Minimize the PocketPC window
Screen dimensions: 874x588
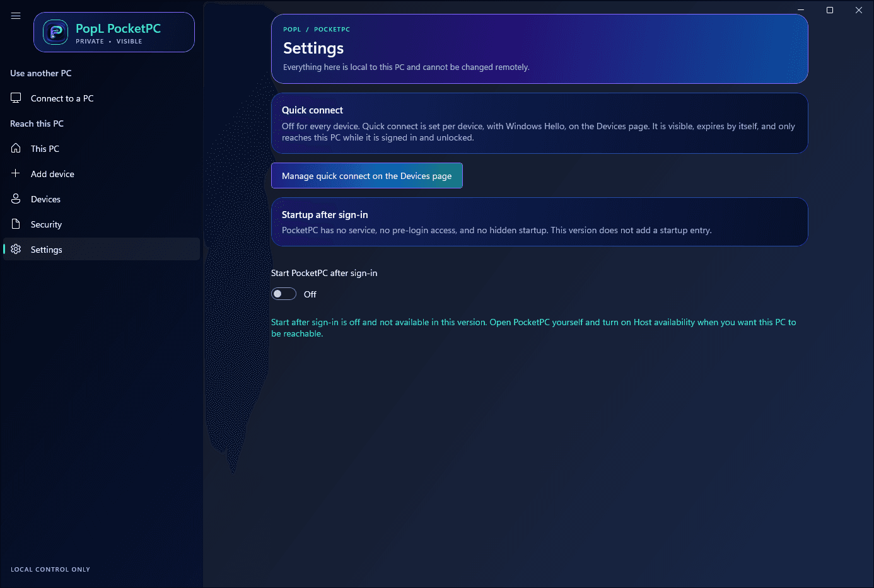coord(801,10)
